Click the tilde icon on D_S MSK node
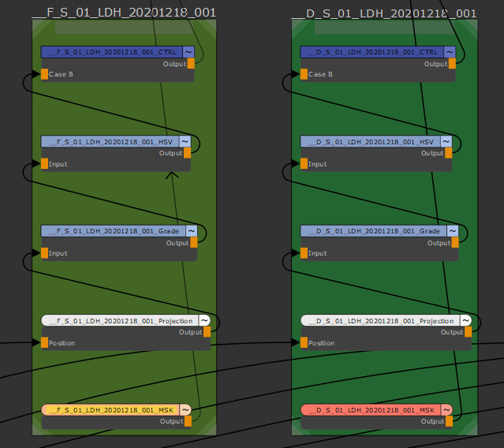 (x=446, y=410)
